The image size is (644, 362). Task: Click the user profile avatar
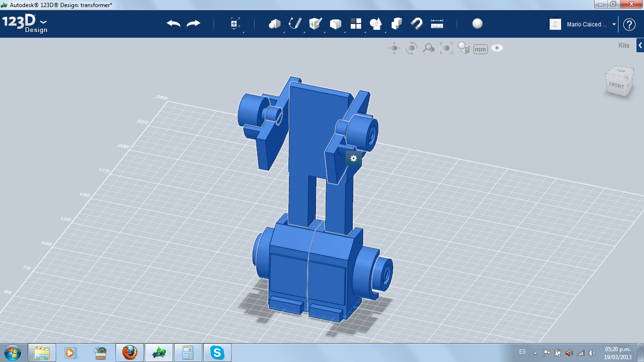[x=555, y=24]
